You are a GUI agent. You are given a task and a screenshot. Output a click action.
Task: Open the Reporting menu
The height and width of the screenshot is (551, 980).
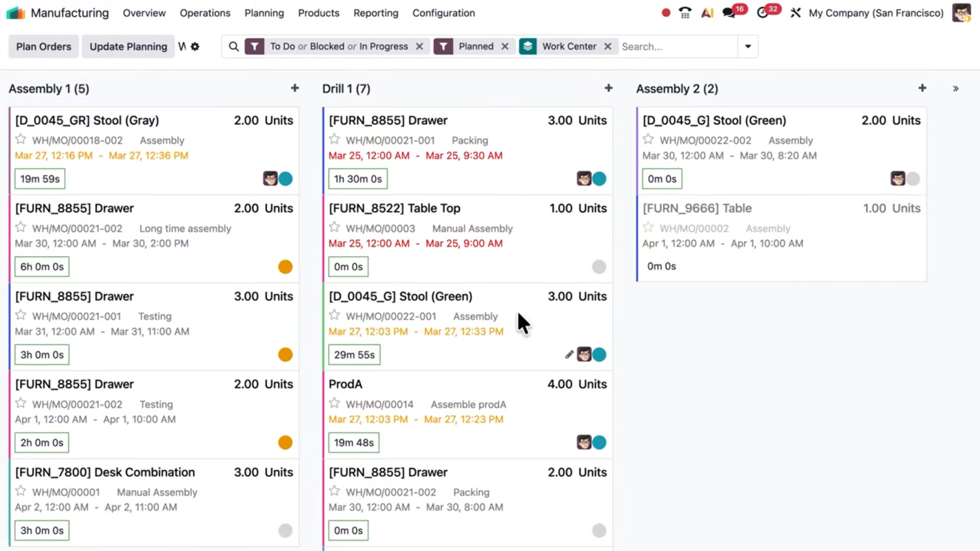(x=376, y=13)
